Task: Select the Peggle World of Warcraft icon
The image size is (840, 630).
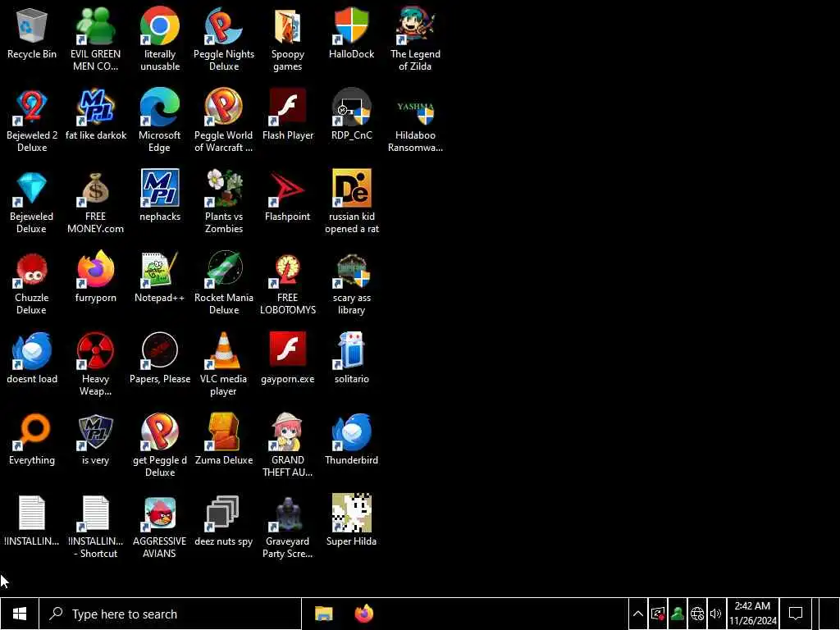Action: pyautogui.click(x=224, y=121)
